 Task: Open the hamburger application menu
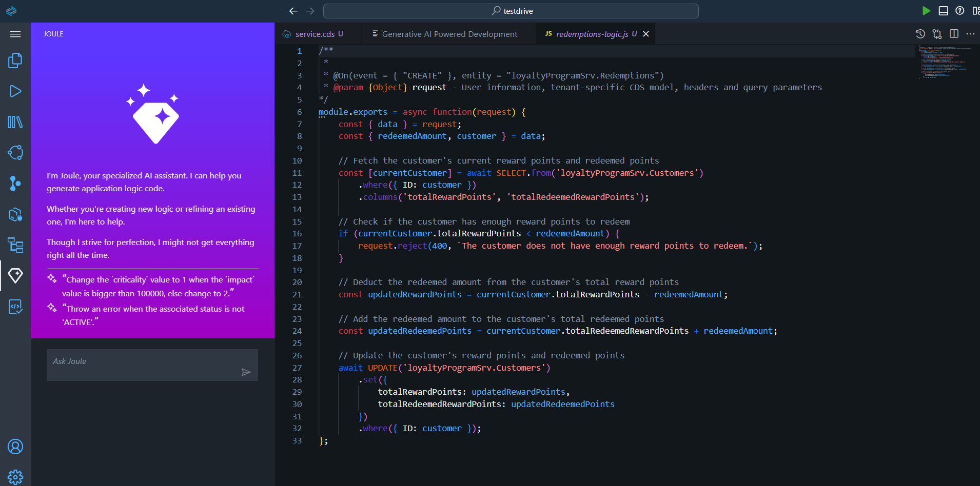[x=15, y=34]
